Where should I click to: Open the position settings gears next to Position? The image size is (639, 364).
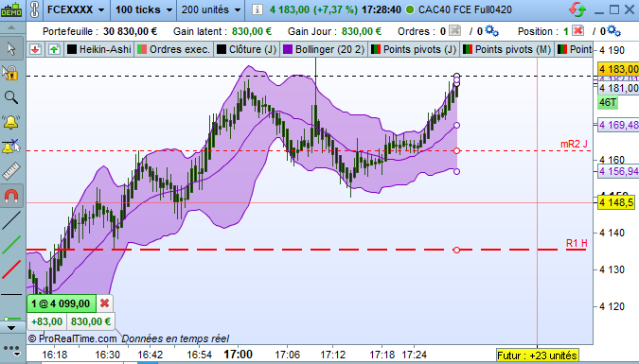(x=613, y=31)
